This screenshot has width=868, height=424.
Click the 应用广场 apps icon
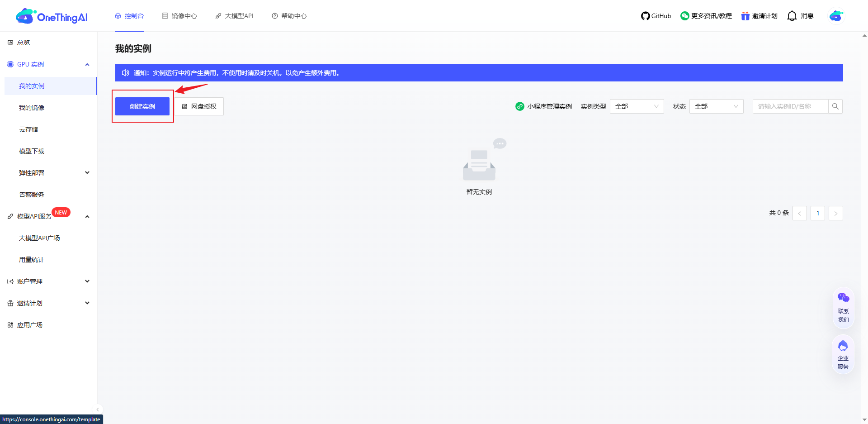coord(10,325)
